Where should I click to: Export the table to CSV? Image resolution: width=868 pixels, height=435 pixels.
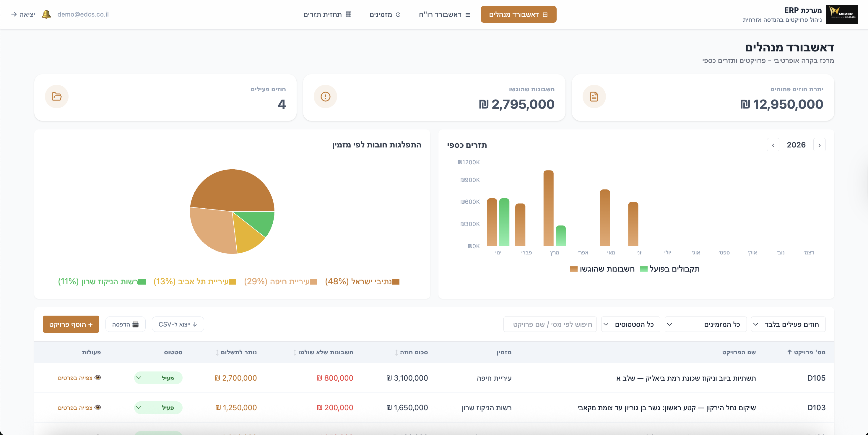tap(178, 324)
